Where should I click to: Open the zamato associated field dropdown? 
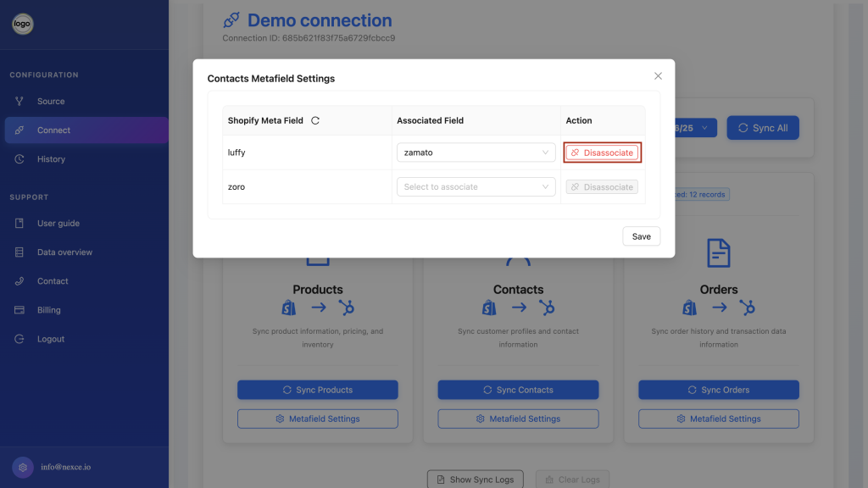(476, 152)
